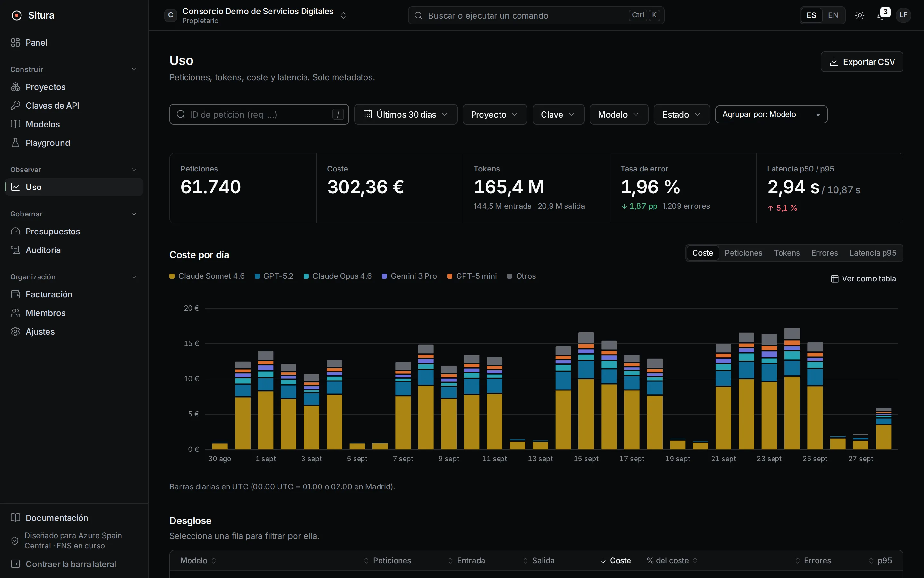Toggle Gemini 3 Pro legend series

click(x=409, y=276)
